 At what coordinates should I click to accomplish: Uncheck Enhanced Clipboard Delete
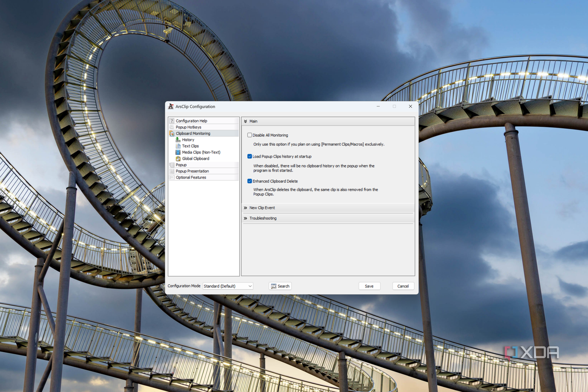tap(249, 181)
